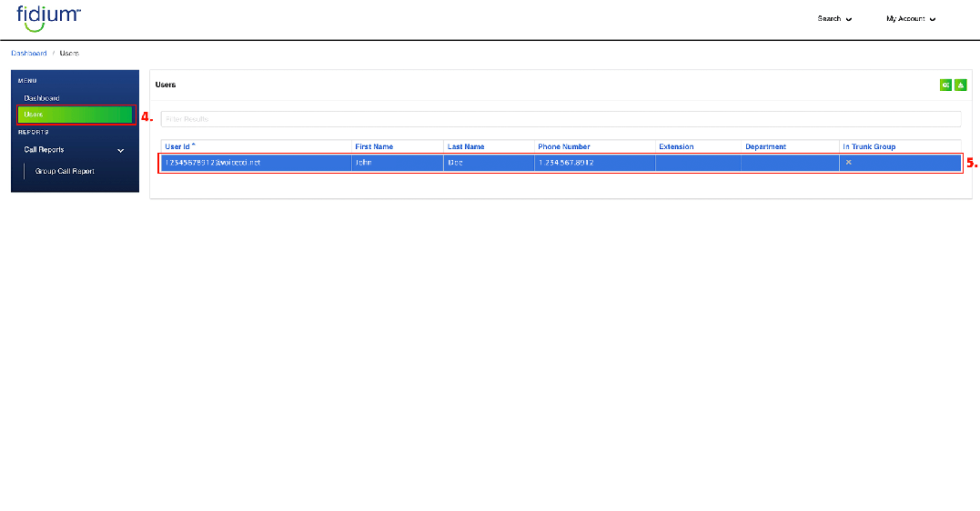980x511 pixels.
Task: Click into the Filter Results field
Action: click(560, 119)
